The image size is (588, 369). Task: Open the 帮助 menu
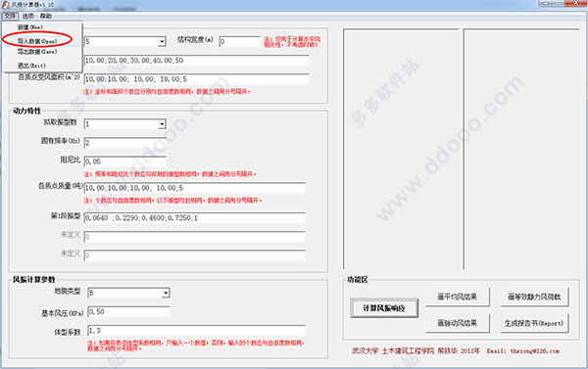46,16
